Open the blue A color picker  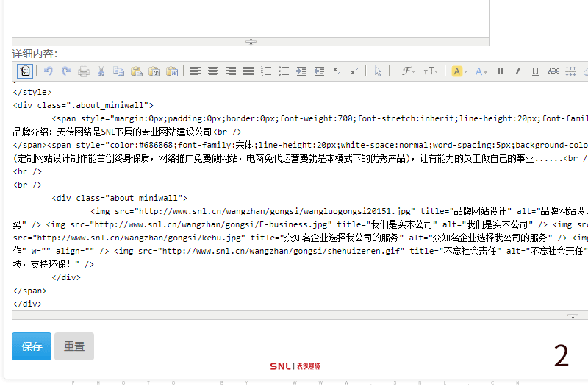pyautogui.click(x=481, y=71)
